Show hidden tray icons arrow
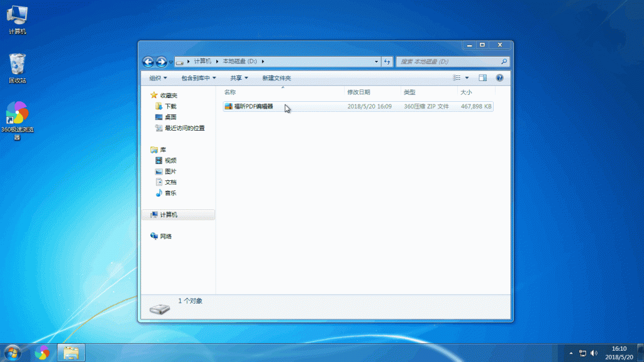Screen dimensions: 644x362 [571, 353]
